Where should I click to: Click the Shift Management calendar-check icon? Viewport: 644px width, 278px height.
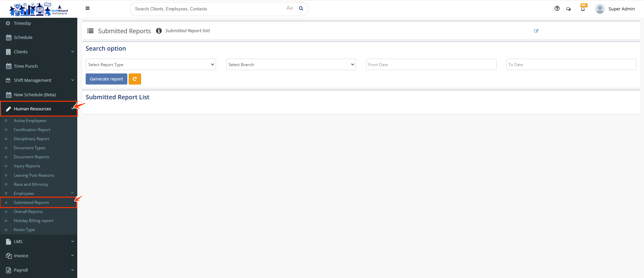pyautogui.click(x=8, y=80)
